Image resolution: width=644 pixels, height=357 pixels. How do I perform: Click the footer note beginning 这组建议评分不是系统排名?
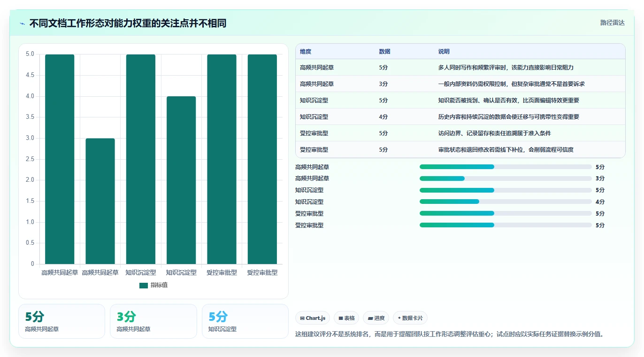click(449, 334)
